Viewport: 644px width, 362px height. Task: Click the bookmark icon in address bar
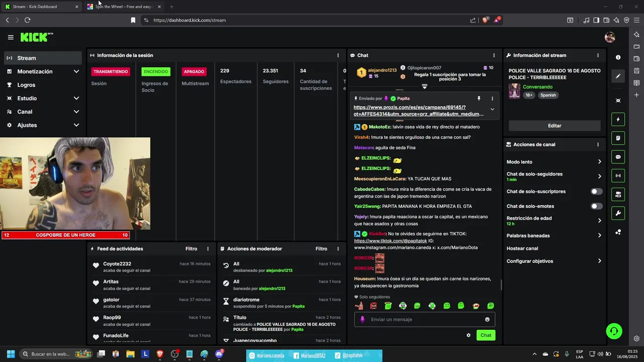click(133, 20)
